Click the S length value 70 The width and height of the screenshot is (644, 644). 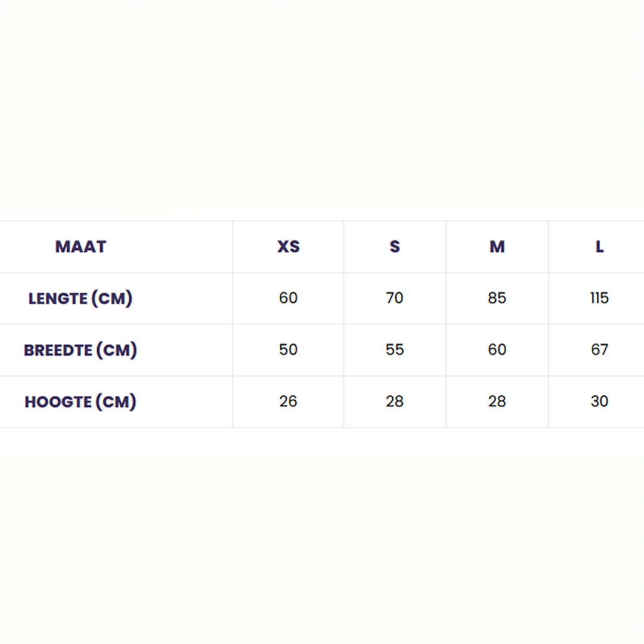(395, 298)
